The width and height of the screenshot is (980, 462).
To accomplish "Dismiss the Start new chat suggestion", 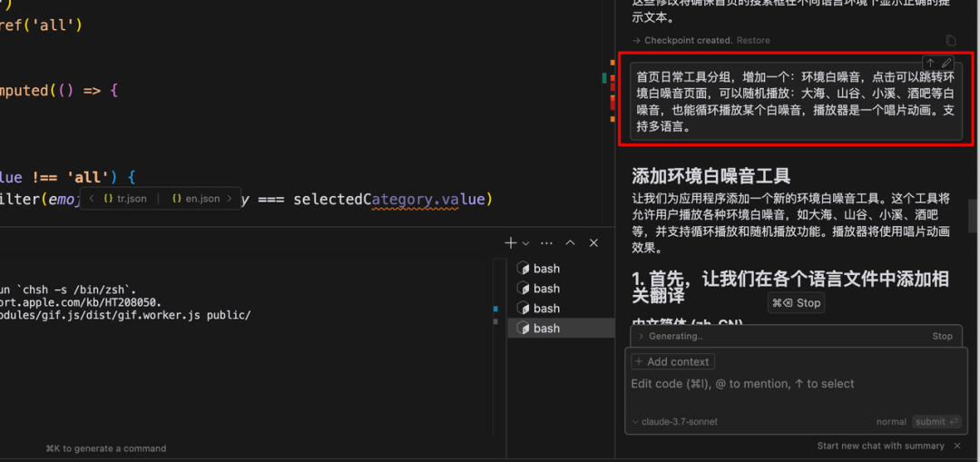I will 957,446.
